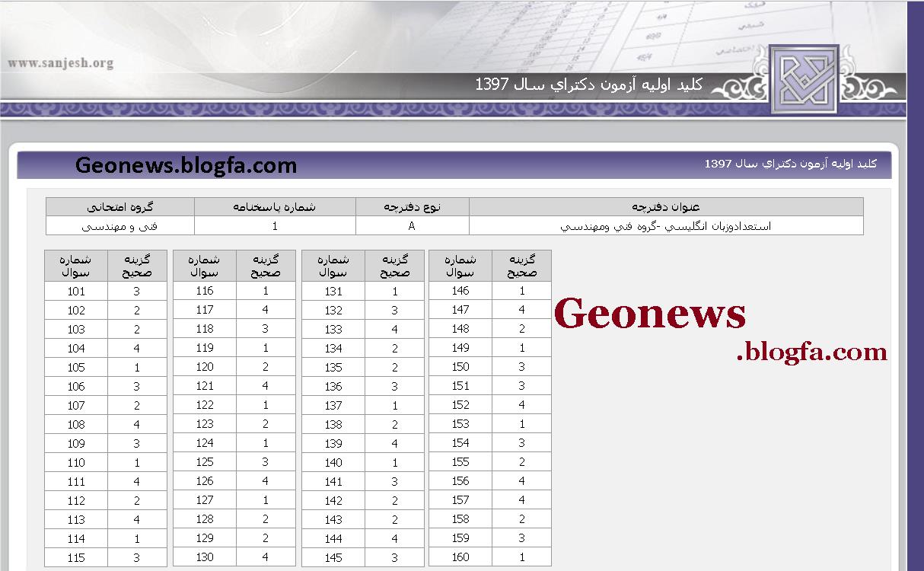Image resolution: width=924 pixels, height=571 pixels.
Task: Click the booklet title cell mentioning انگلیسی
Action: (666, 226)
